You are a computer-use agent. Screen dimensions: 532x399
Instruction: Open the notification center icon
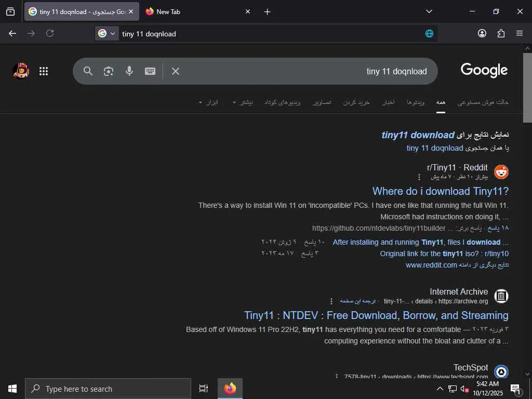pyautogui.click(x=515, y=389)
